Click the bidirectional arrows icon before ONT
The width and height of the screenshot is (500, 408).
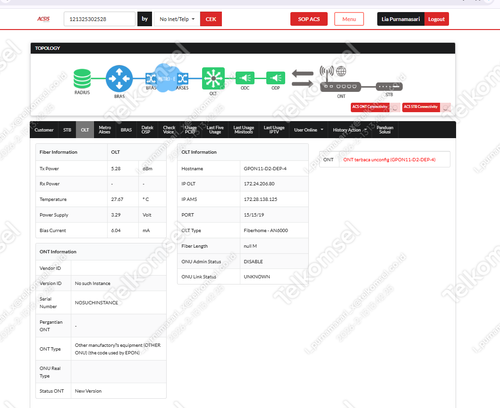click(x=303, y=78)
